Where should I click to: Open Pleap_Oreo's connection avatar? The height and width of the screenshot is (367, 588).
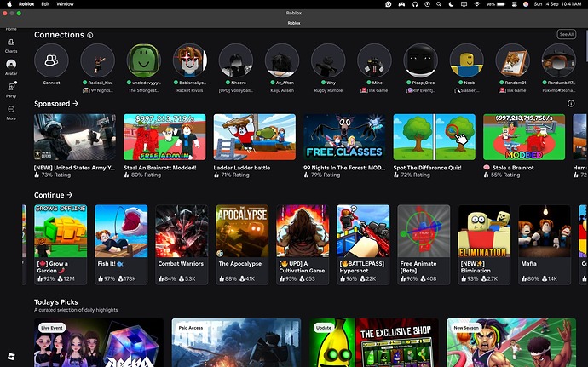click(420, 60)
